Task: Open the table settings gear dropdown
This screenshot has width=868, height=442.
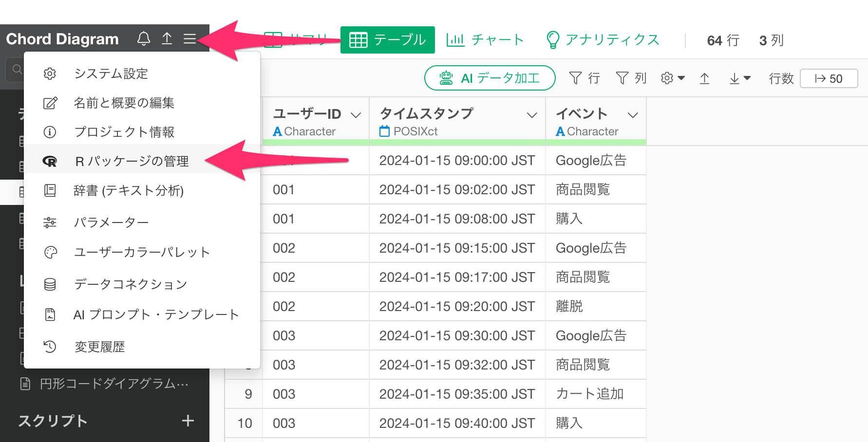Action: tap(672, 78)
